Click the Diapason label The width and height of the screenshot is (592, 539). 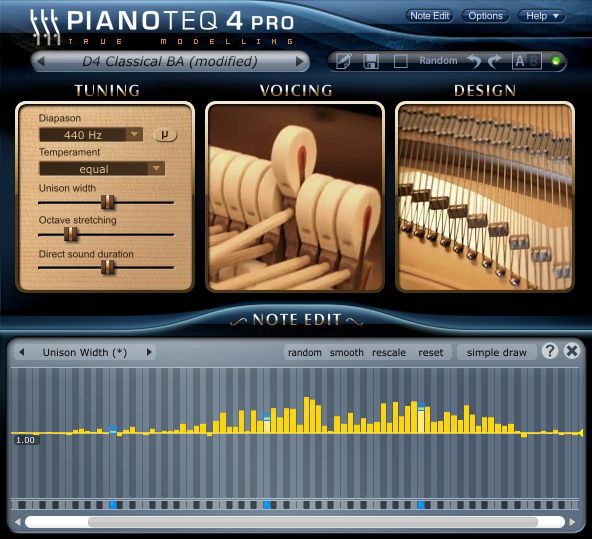point(60,118)
